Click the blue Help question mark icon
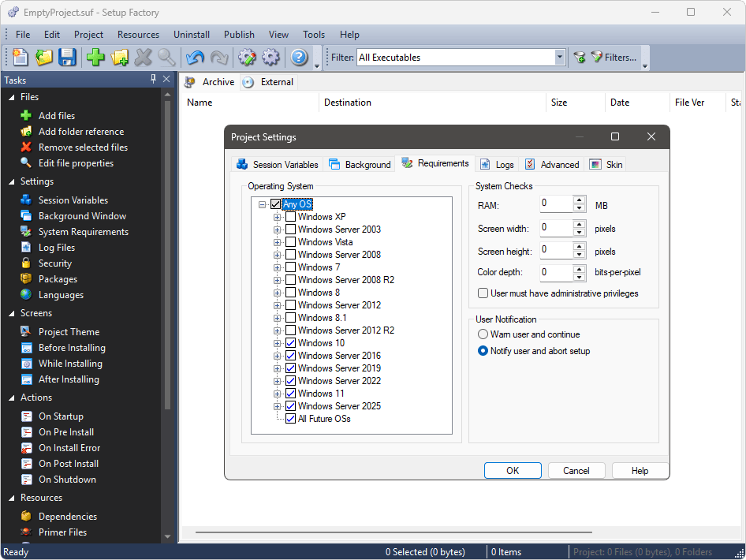746x560 pixels. point(299,57)
